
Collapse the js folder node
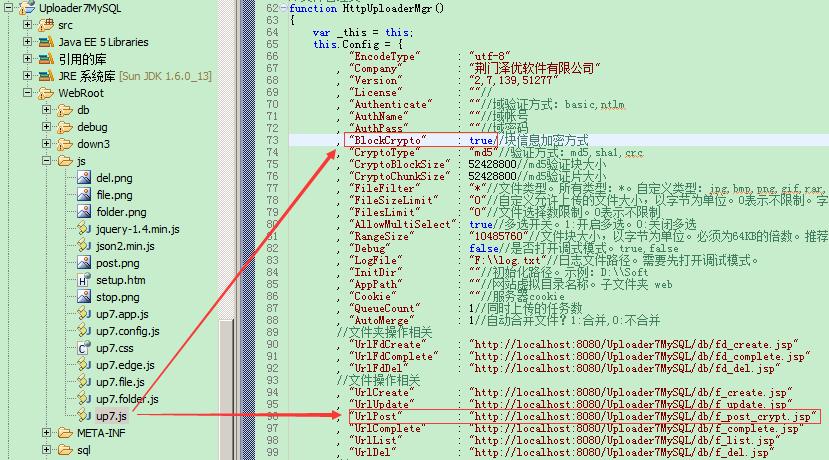(46, 161)
